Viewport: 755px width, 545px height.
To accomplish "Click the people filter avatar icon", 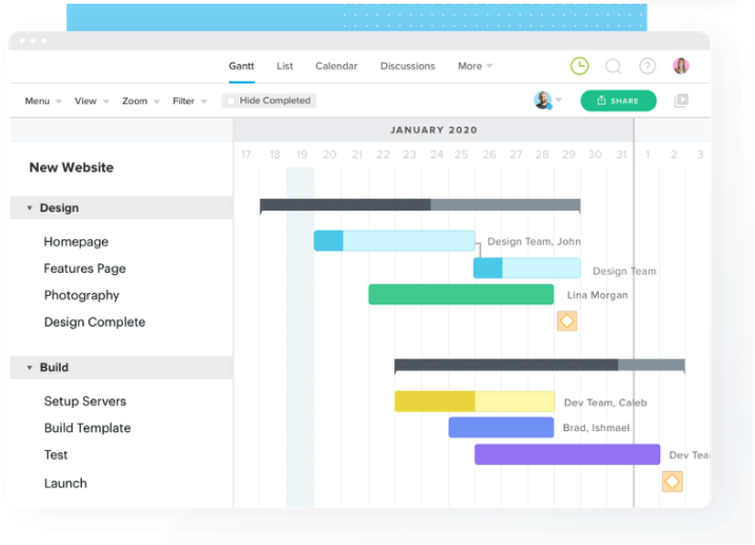I will (x=543, y=100).
